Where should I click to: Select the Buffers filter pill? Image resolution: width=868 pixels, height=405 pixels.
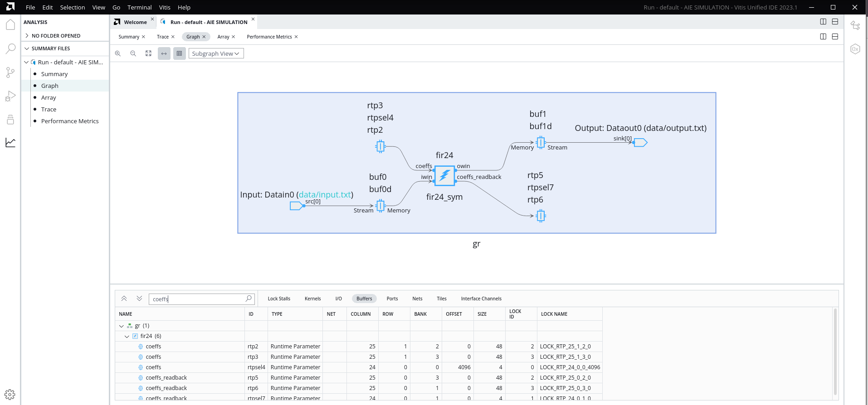[364, 299]
